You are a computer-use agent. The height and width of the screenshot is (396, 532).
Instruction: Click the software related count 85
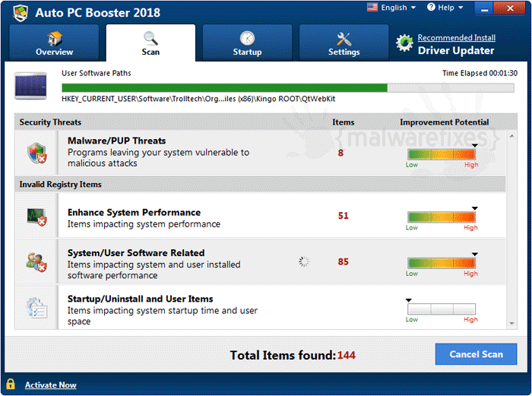pos(343,261)
